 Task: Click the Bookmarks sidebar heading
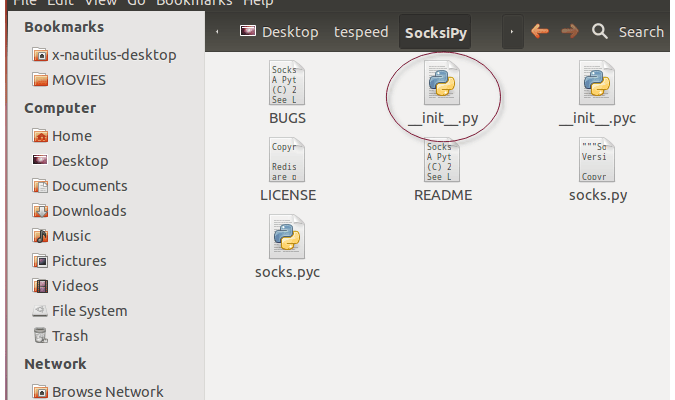coord(64,27)
